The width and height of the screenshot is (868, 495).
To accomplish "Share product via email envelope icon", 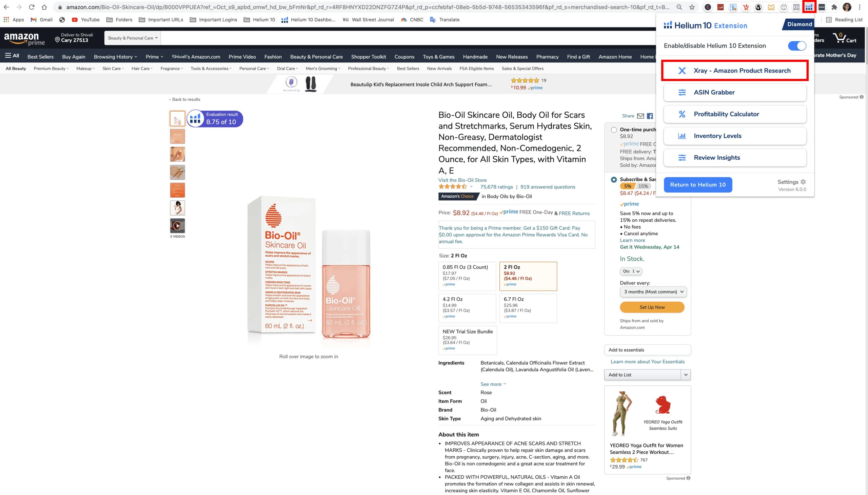I will tap(640, 116).
